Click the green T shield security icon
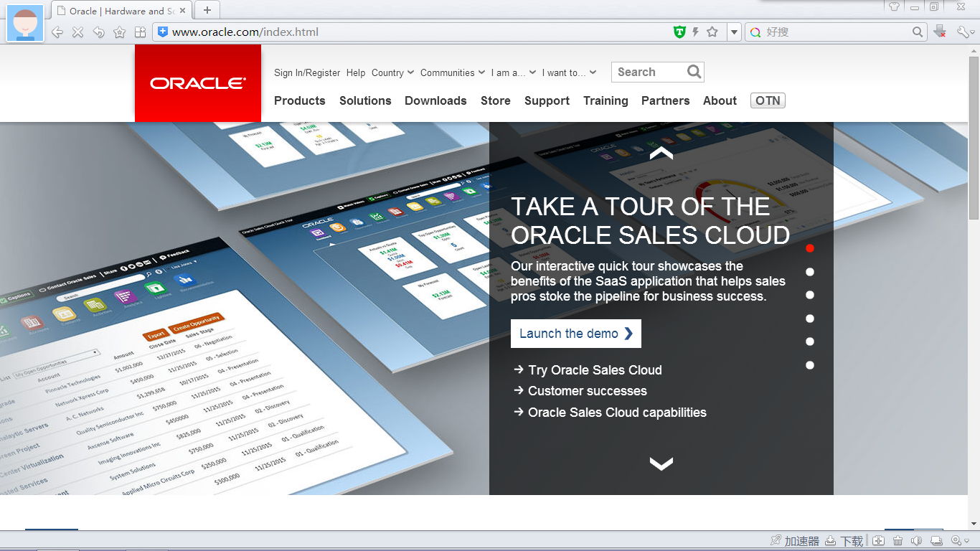980x551 pixels. click(679, 32)
